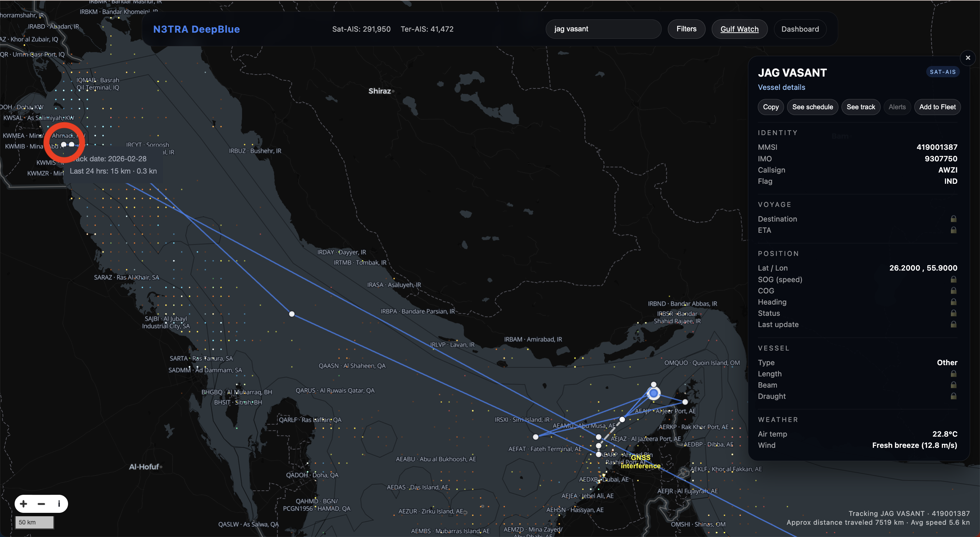The height and width of the screenshot is (537, 980).
Task: Click the lock icon beside Last update
Action: click(953, 324)
